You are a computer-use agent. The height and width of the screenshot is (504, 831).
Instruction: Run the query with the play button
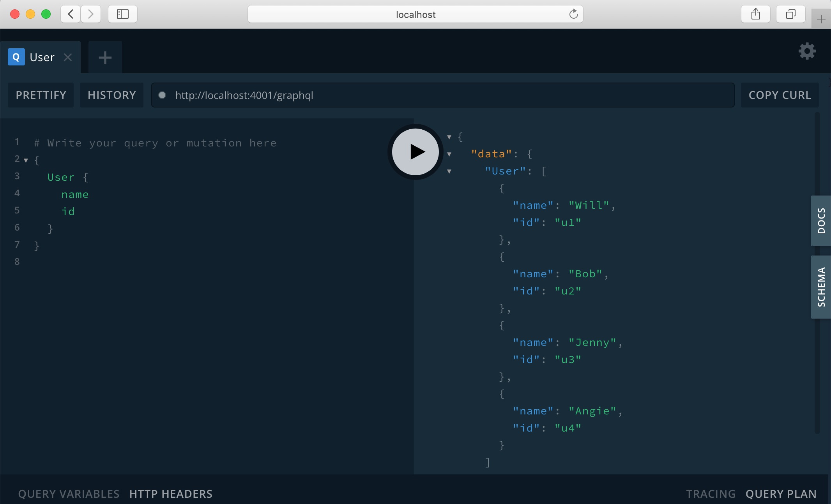click(415, 152)
